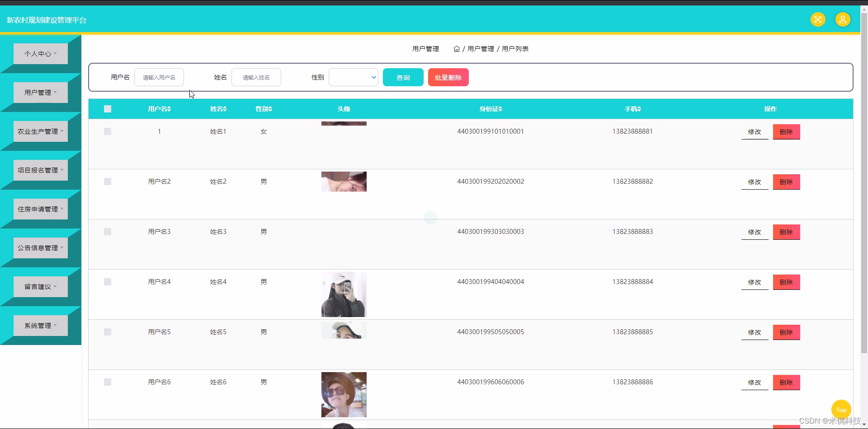Check the row checkbox for 用户名6

(x=108, y=382)
